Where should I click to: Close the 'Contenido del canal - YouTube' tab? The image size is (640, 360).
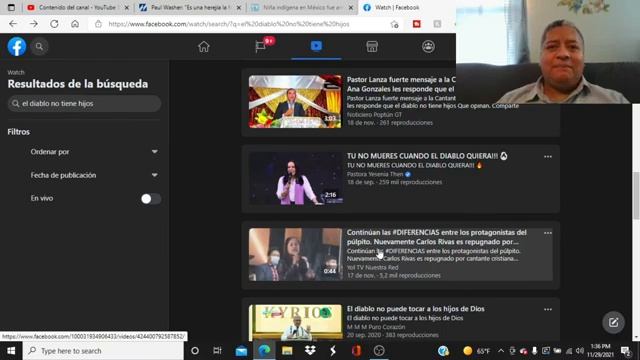[127, 8]
